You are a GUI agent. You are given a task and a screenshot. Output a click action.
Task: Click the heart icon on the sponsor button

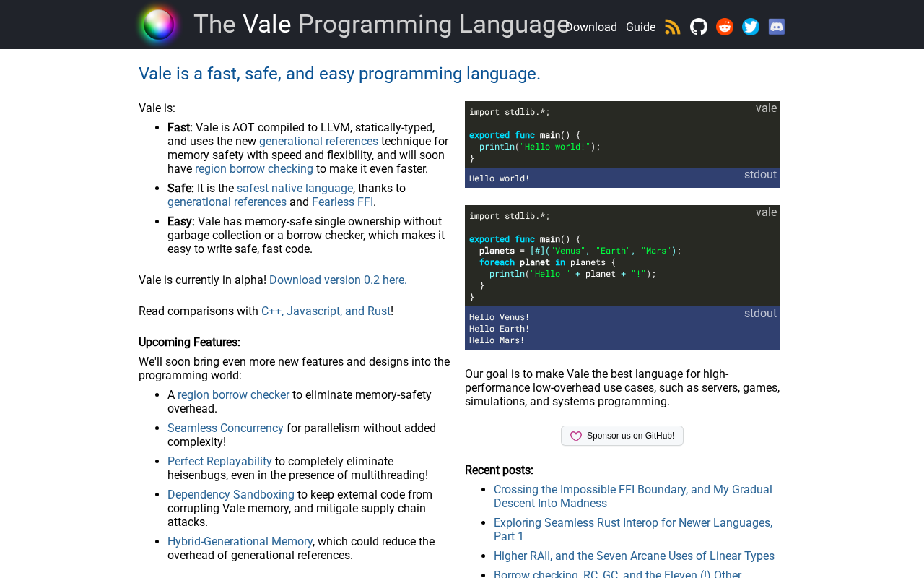pyautogui.click(x=576, y=436)
